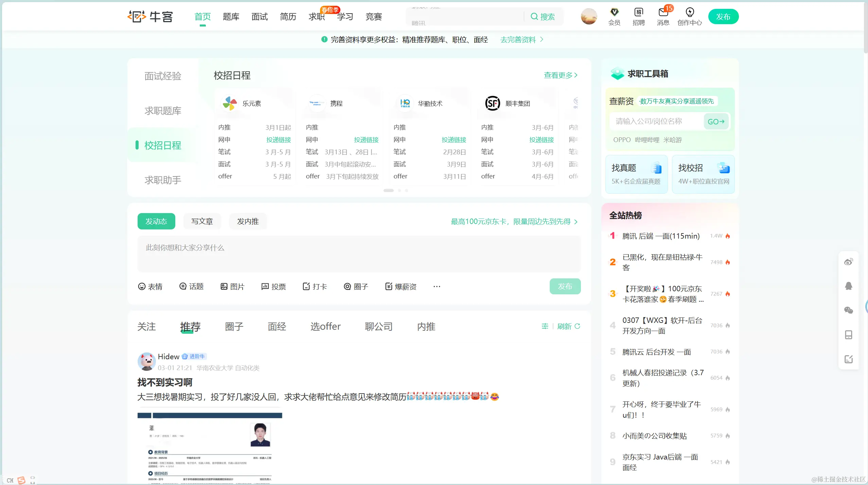The height and width of the screenshot is (485, 868).
Task: Switch to the 关注 feed tab
Action: [146, 327]
